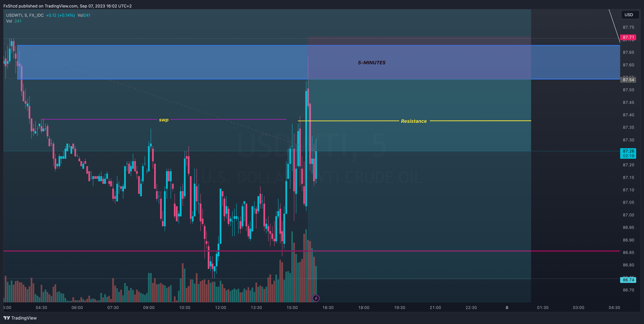This screenshot has width=644, height=324.
Task: Click the 21:00 time axis label
Action: click(x=435, y=307)
